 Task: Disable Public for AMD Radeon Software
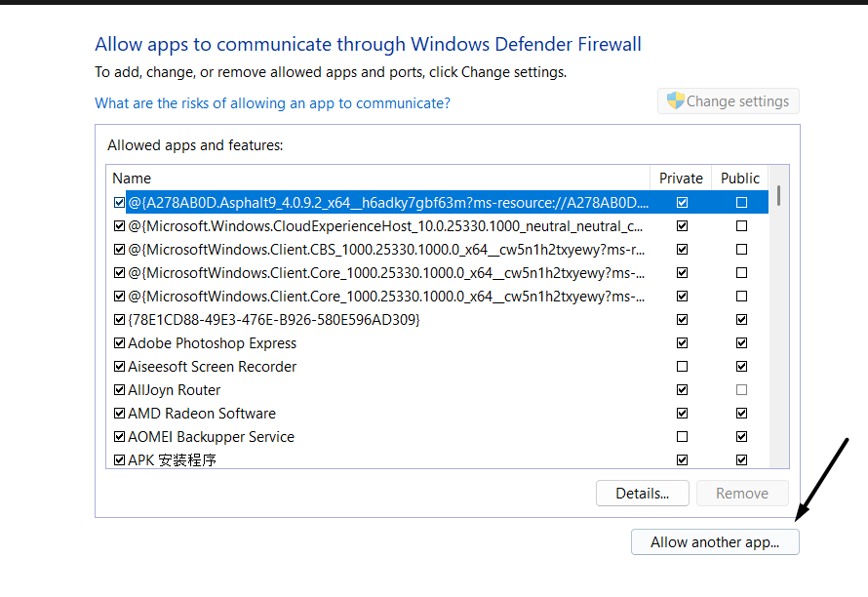742,414
